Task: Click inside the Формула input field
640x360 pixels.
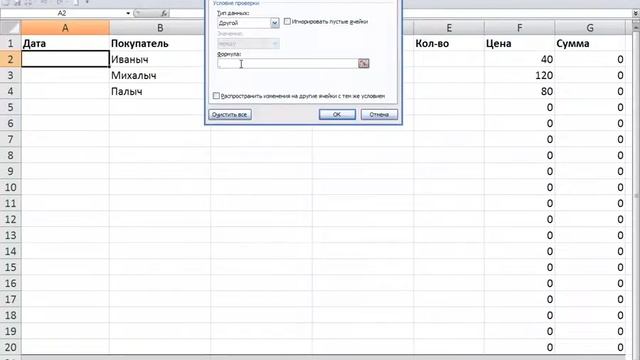Action: coord(288,63)
